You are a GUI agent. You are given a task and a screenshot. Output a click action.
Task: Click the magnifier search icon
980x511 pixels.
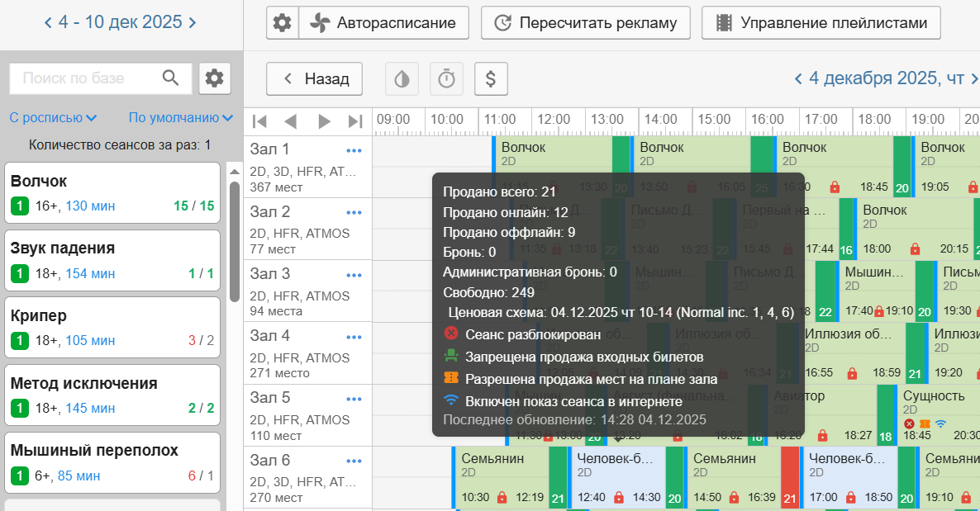(x=171, y=78)
